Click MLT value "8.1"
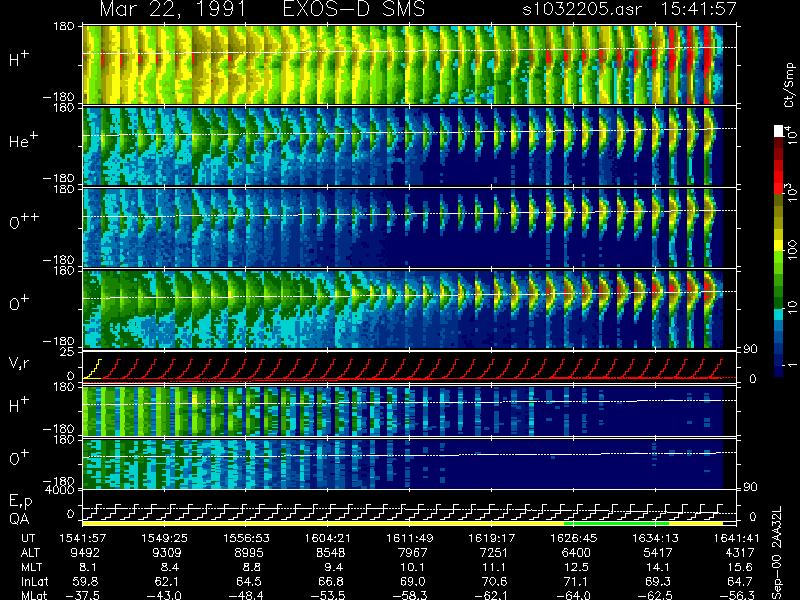The width and height of the screenshot is (800, 600). (x=88, y=567)
